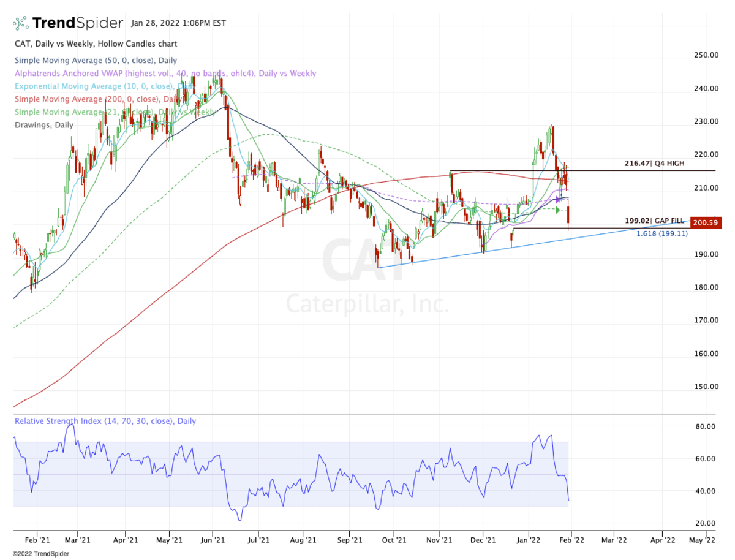
Task: Click the 240.00 price axis label
Action: [x=706, y=88]
